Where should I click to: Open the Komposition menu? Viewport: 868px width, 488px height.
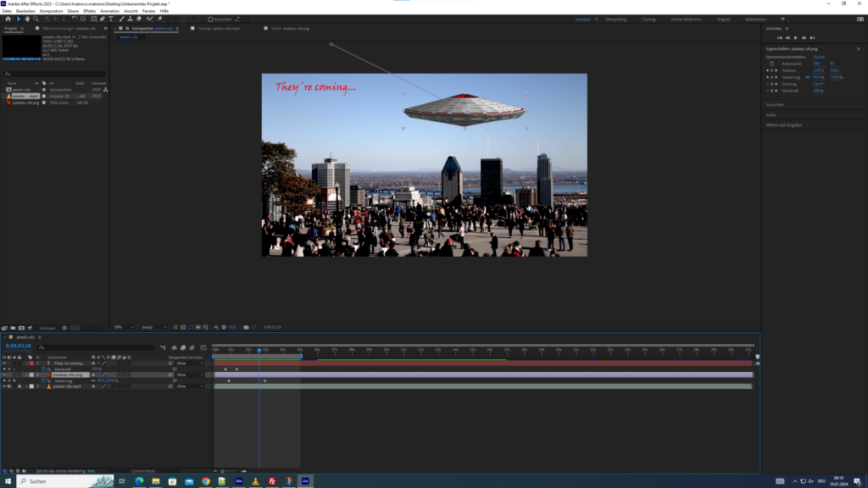(x=51, y=11)
